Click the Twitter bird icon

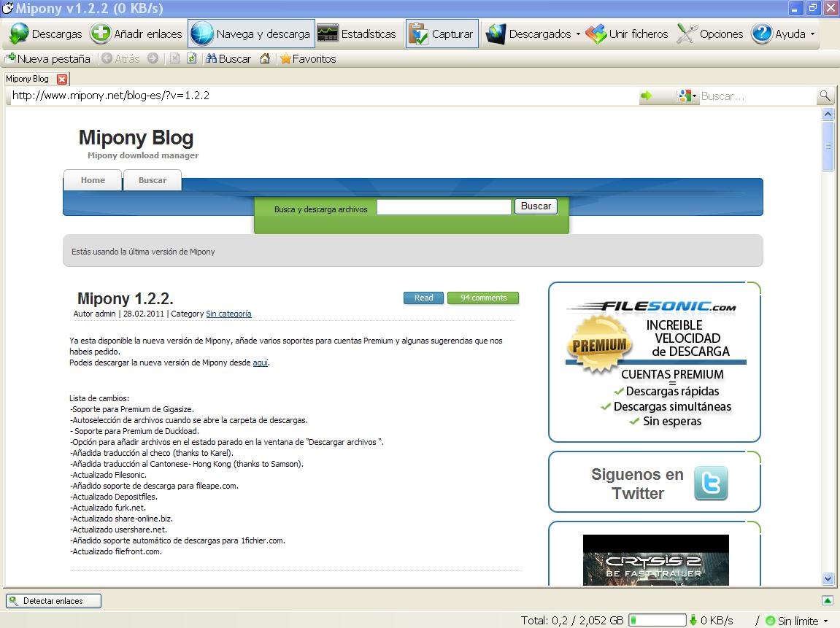pos(711,483)
